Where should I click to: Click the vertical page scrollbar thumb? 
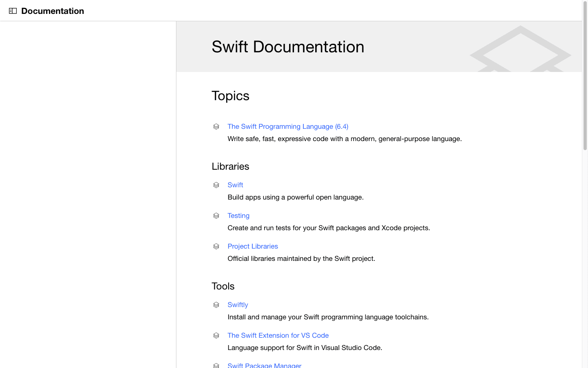pyautogui.click(x=585, y=76)
